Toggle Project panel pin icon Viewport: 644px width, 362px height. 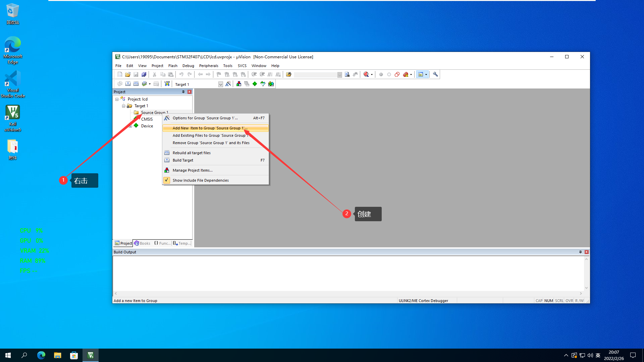click(x=183, y=92)
